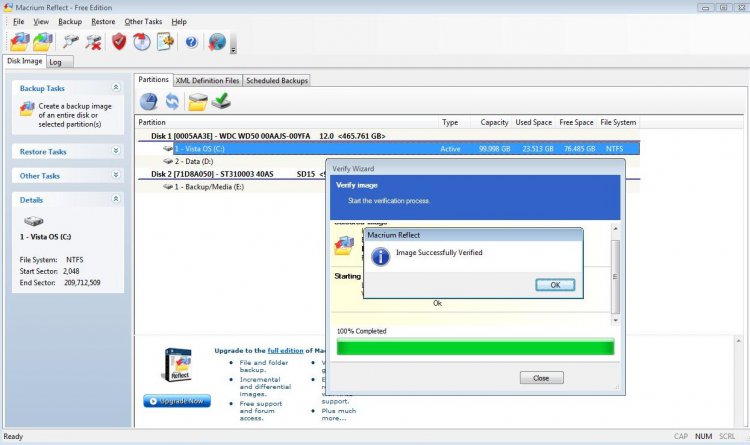Click the restore image folder toolbar icon
The image size is (750, 445).
click(43, 42)
